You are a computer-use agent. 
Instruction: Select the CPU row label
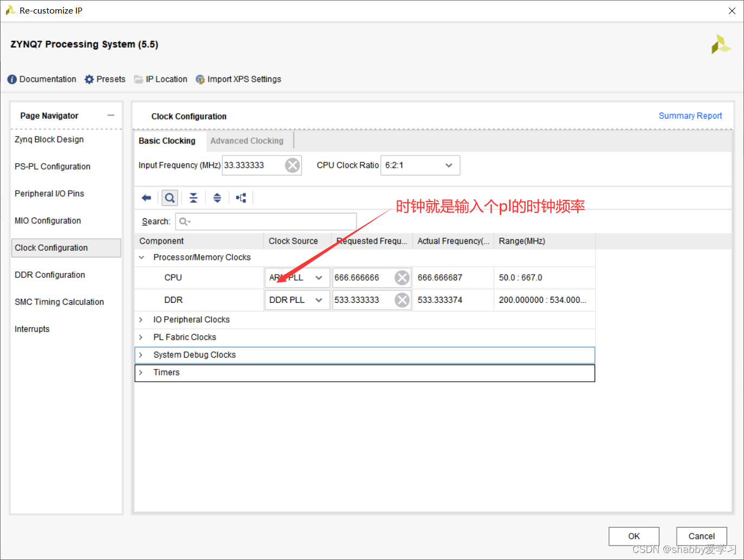[x=173, y=278]
